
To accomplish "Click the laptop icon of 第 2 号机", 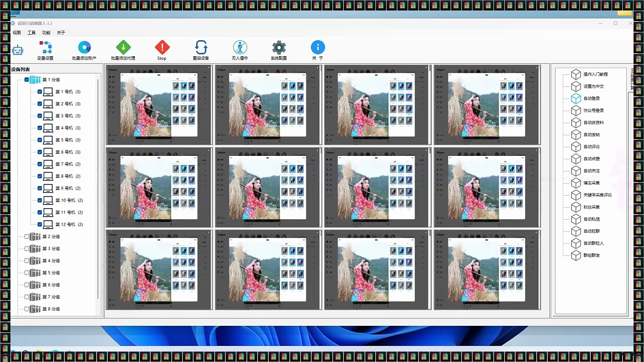I will [x=48, y=104].
